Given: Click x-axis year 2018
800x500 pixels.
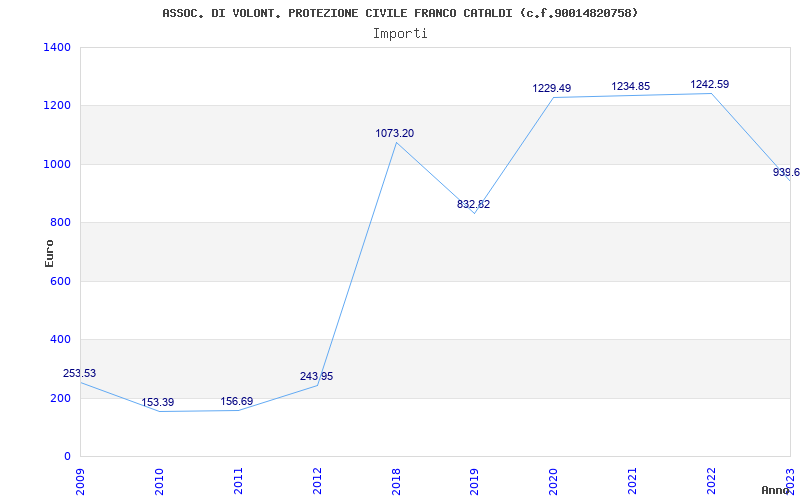Looking at the screenshot, I should tap(396, 481).
